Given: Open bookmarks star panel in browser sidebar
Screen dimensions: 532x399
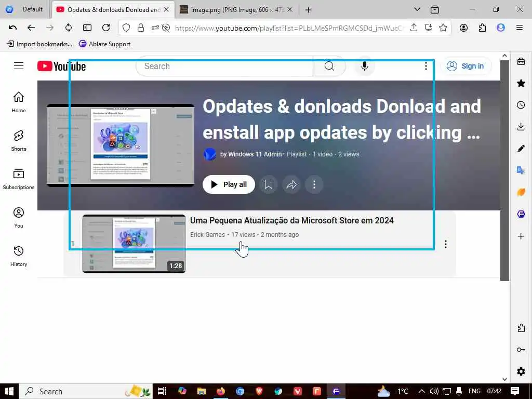Looking at the screenshot, I should [521, 83].
